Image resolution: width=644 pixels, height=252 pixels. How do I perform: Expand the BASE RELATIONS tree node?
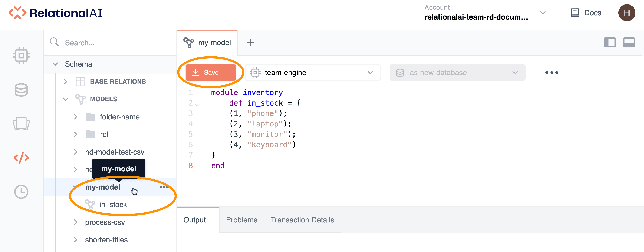(66, 82)
